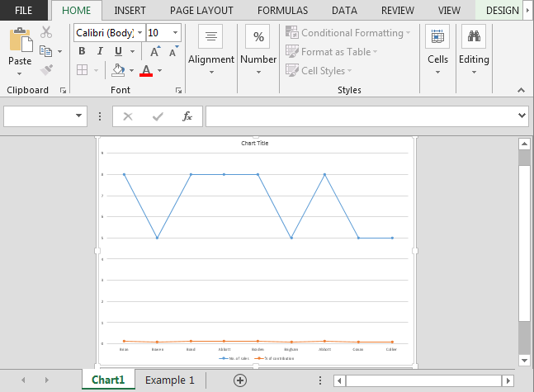The height and width of the screenshot is (392, 534).
Task: Click the No. of sales legend entry
Action: pos(234,358)
